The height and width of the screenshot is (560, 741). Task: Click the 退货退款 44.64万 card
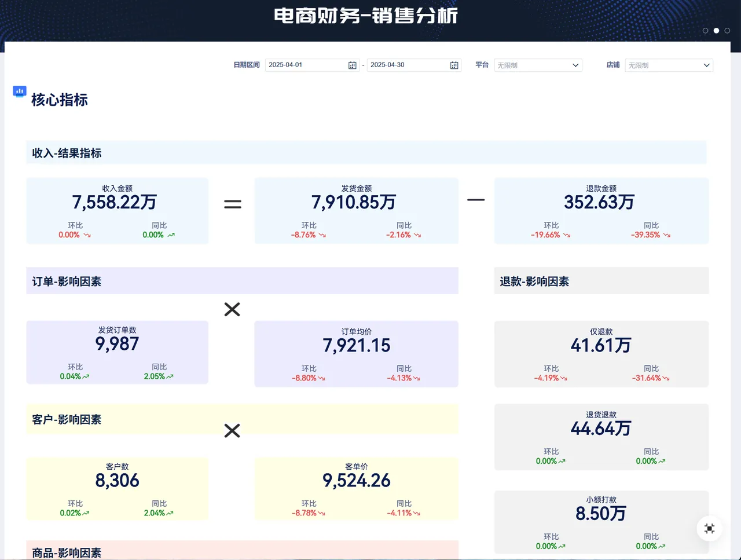coord(601,437)
